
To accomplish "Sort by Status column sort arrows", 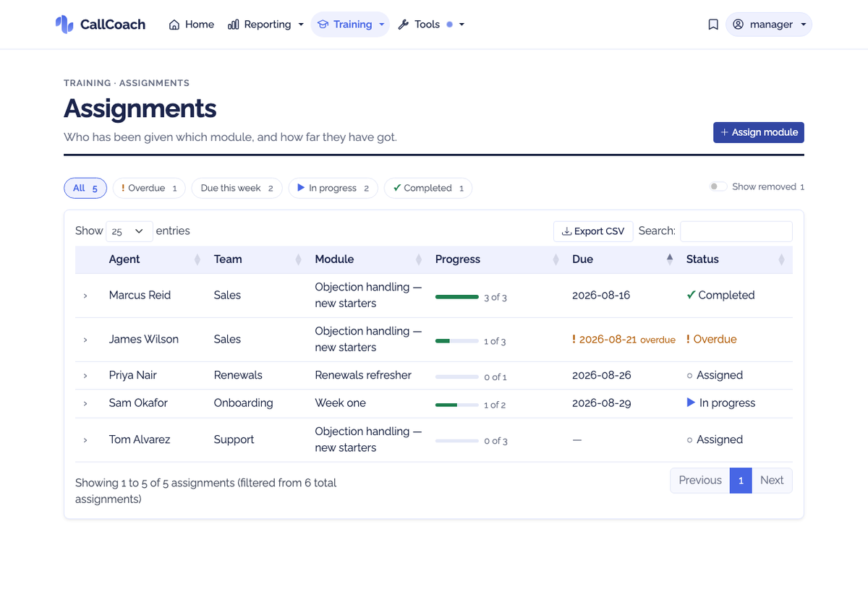I will pyautogui.click(x=781, y=259).
